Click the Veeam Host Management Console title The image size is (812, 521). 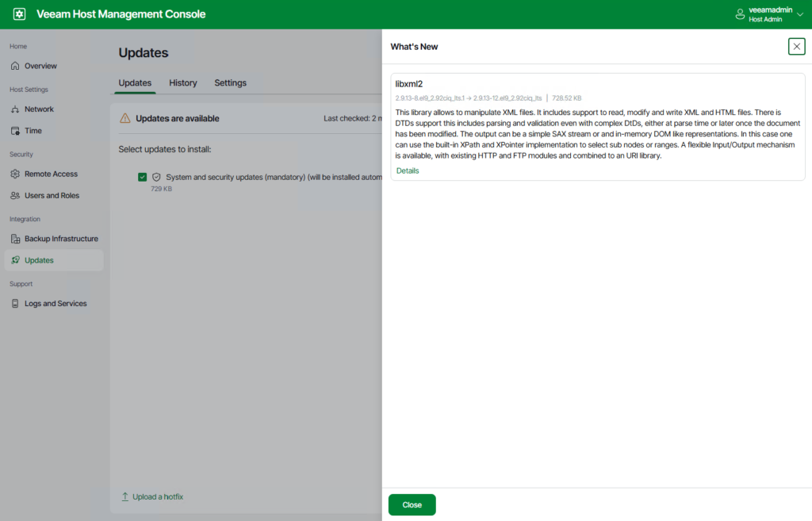[121, 14]
